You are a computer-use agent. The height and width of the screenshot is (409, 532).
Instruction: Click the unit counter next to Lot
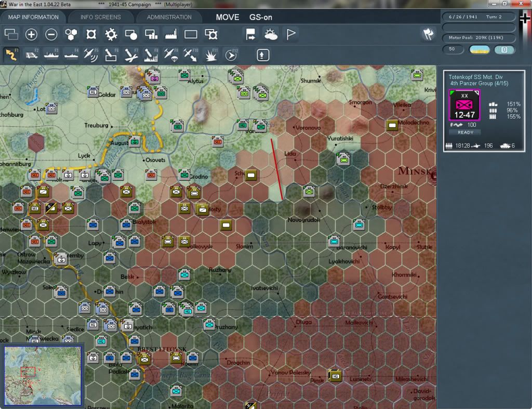[51, 109]
